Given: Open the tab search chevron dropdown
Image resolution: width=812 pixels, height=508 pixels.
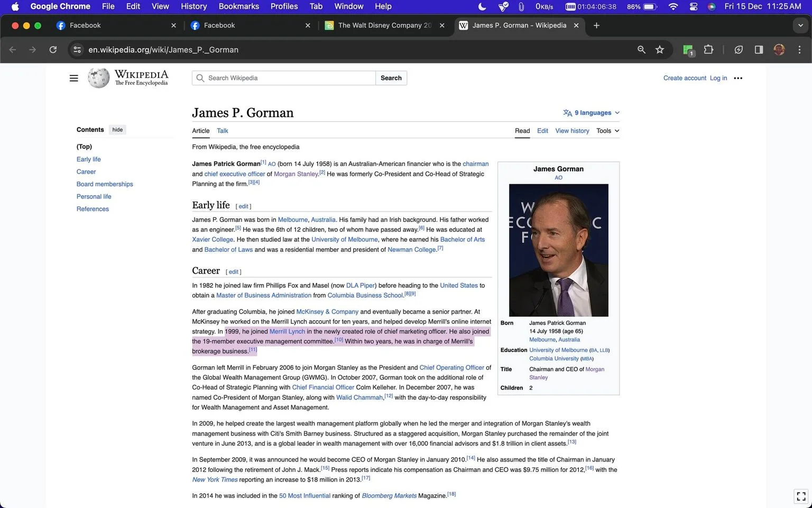Looking at the screenshot, I should (800, 25).
